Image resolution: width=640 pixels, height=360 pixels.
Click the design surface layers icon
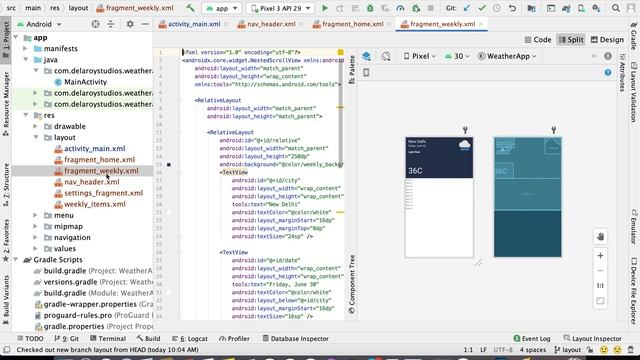click(x=367, y=56)
